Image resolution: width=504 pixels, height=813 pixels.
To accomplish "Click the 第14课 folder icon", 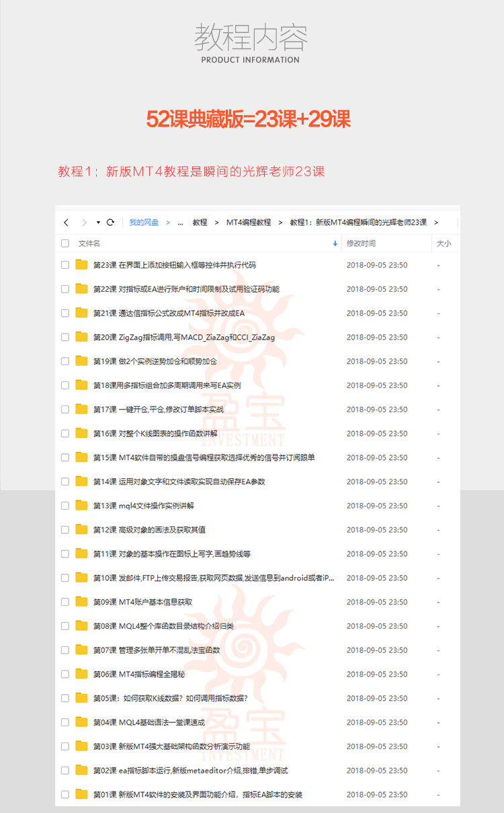I will click(x=82, y=481).
